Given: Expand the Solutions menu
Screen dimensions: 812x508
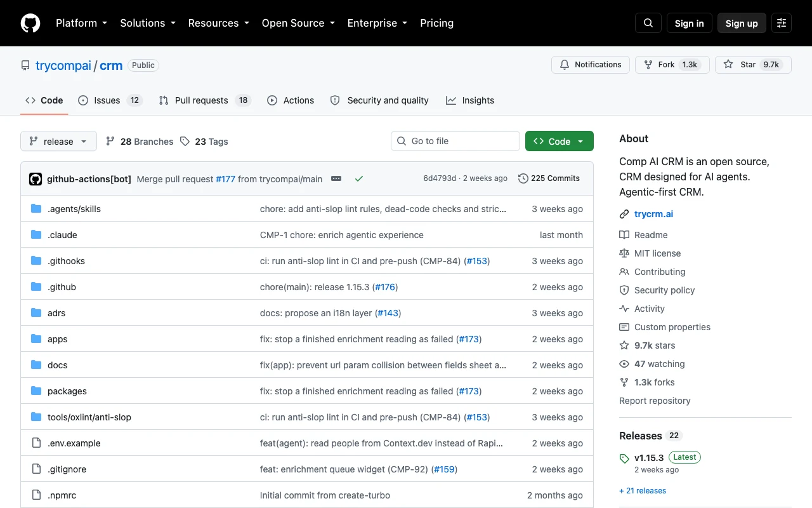Looking at the screenshot, I should tap(148, 23).
